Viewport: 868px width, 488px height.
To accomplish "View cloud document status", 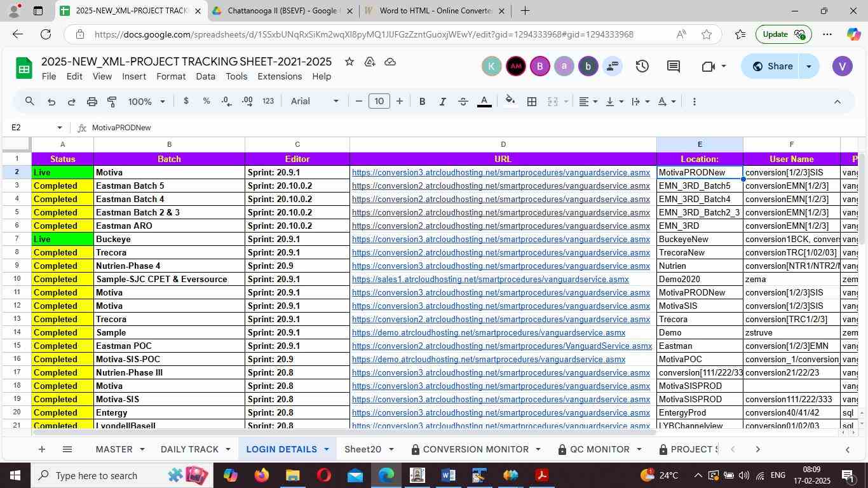I will 391,62.
